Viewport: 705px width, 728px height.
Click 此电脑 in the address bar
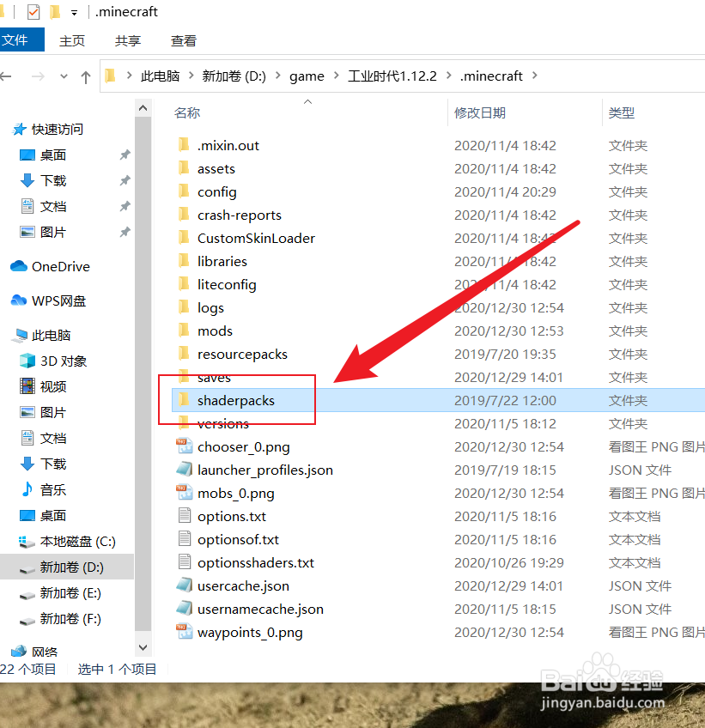(160, 76)
